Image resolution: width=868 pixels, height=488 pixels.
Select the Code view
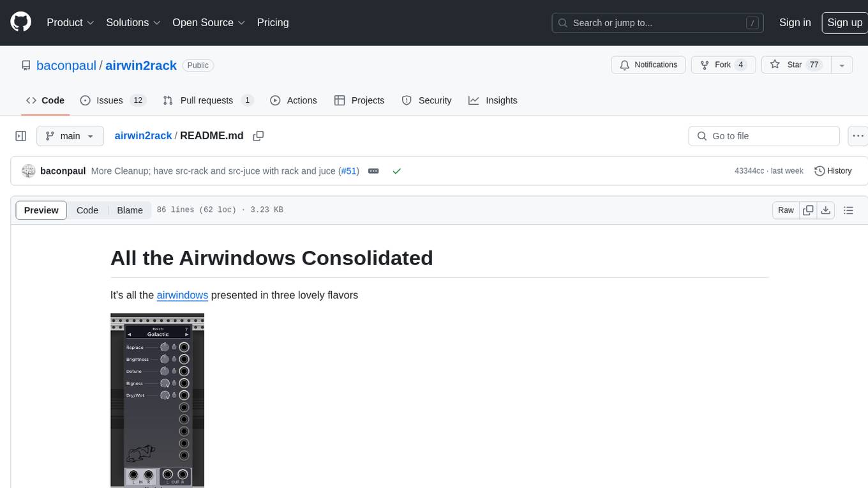[x=87, y=210]
